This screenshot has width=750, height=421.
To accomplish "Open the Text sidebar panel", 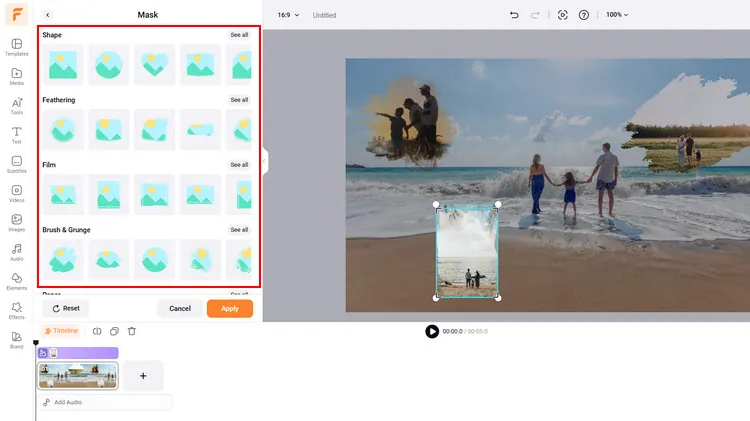I will coord(17,135).
